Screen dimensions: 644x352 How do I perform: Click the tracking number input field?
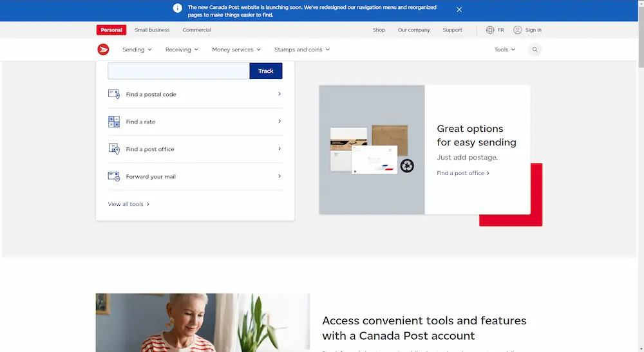click(x=178, y=71)
